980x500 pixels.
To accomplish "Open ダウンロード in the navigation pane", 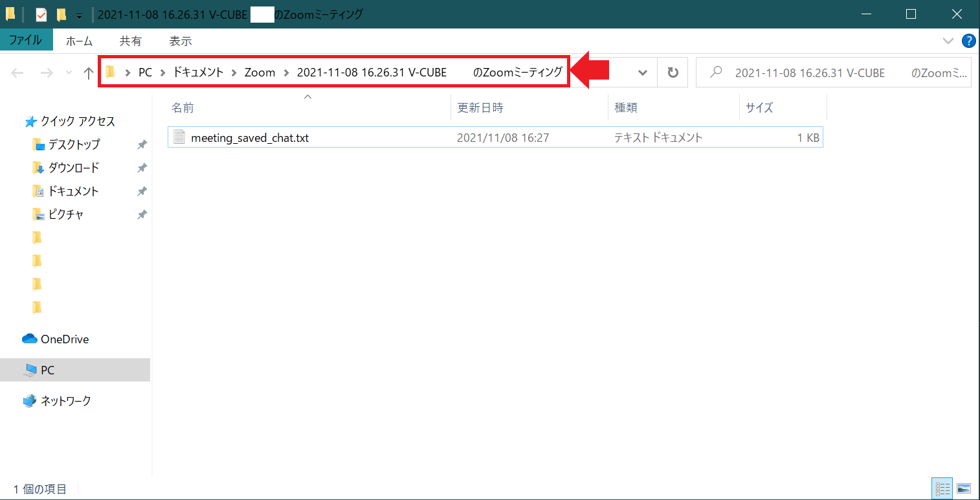I will (74, 168).
